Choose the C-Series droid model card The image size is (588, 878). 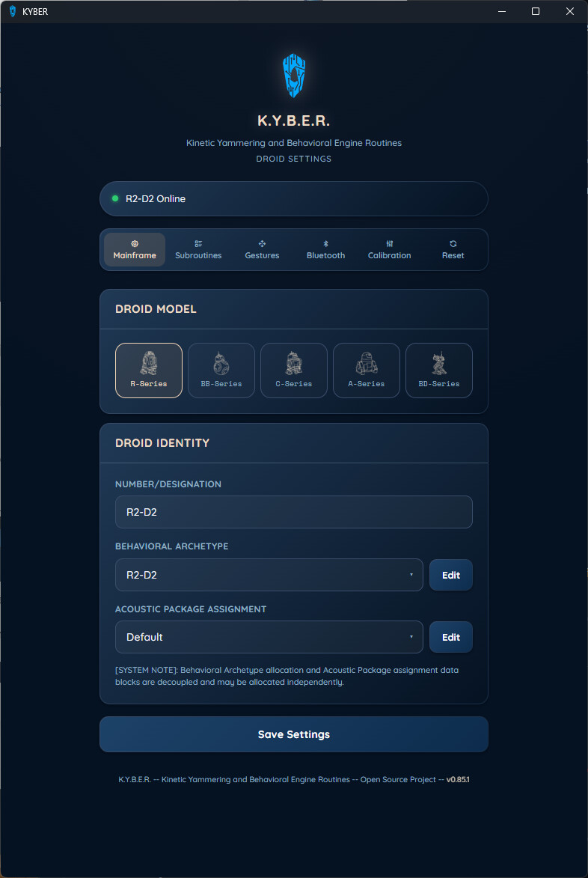point(294,370)
